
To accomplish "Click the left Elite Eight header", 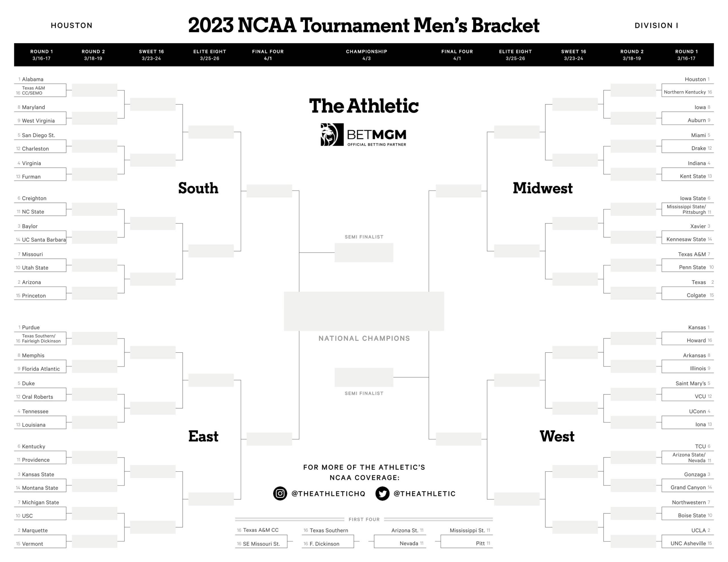I will 210,55.
